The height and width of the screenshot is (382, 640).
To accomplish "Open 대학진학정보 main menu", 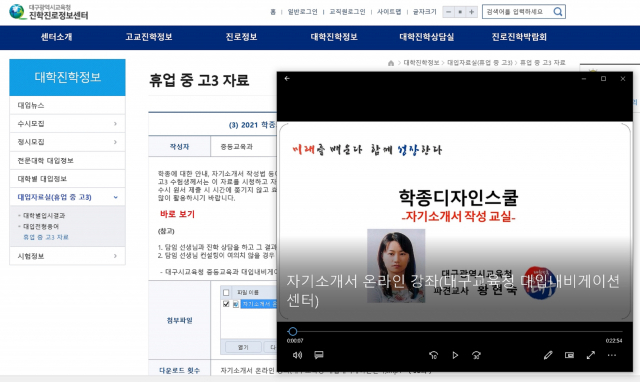I will click(x=334, y=37).
